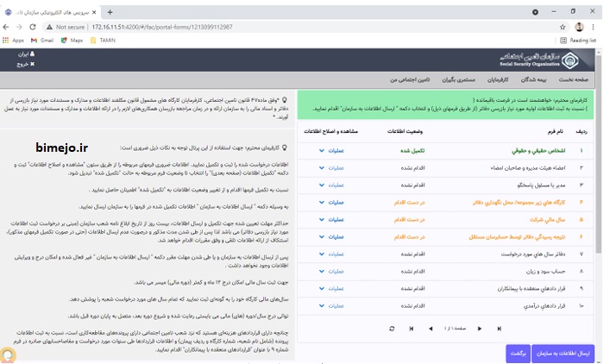
Task: Expand عملیات dropdown for row 10 قراردادهای درآمدی
Action: coord(331,306)
